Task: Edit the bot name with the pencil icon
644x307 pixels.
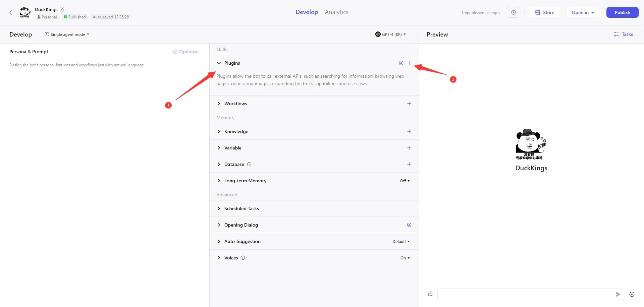Action: click(62, 9)
